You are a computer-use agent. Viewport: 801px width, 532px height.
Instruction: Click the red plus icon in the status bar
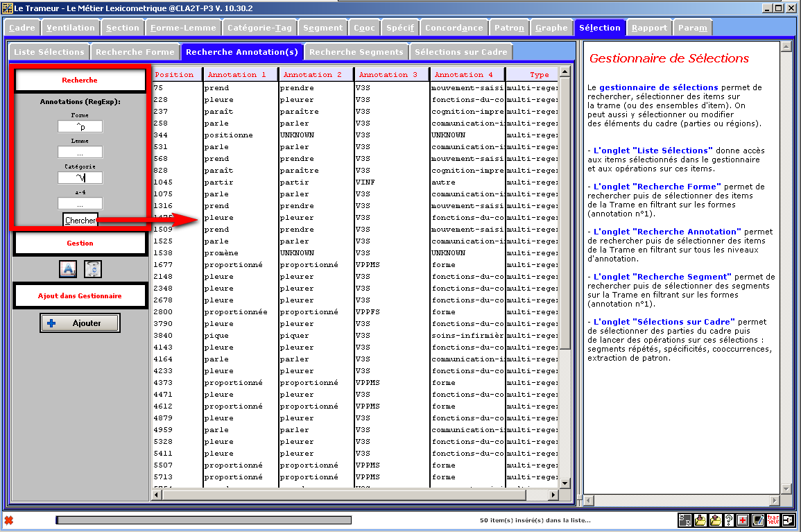coord(743,520)
